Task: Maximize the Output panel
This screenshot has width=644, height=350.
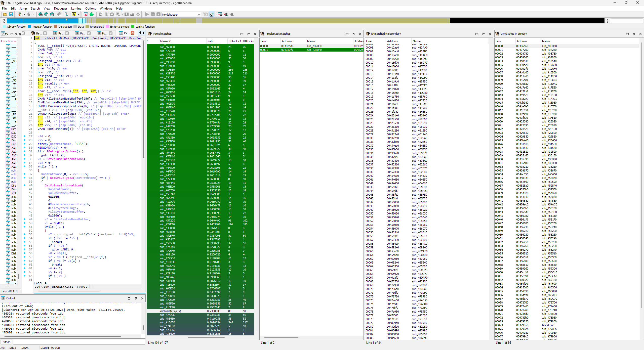Action: point(129,298)
